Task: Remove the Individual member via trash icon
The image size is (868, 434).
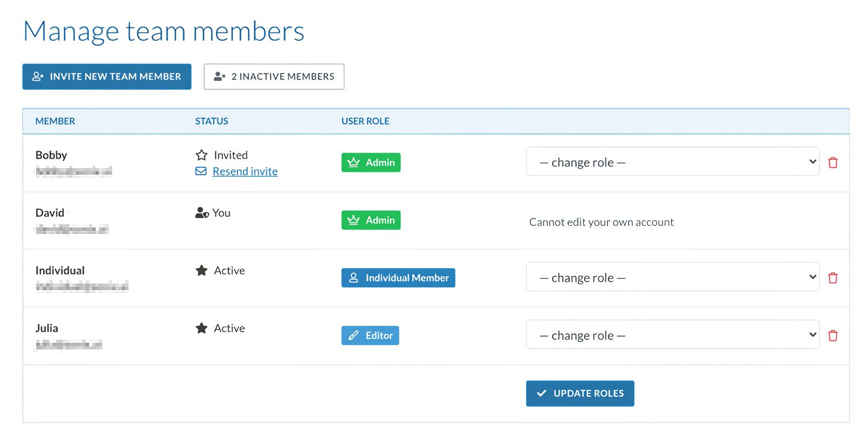Action: 833,278
